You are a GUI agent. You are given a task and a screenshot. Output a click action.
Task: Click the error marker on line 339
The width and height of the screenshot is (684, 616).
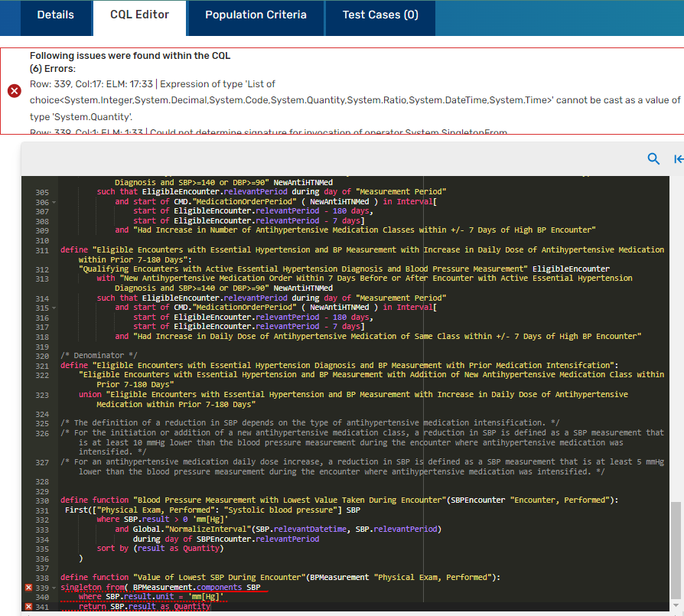point(28,588)
